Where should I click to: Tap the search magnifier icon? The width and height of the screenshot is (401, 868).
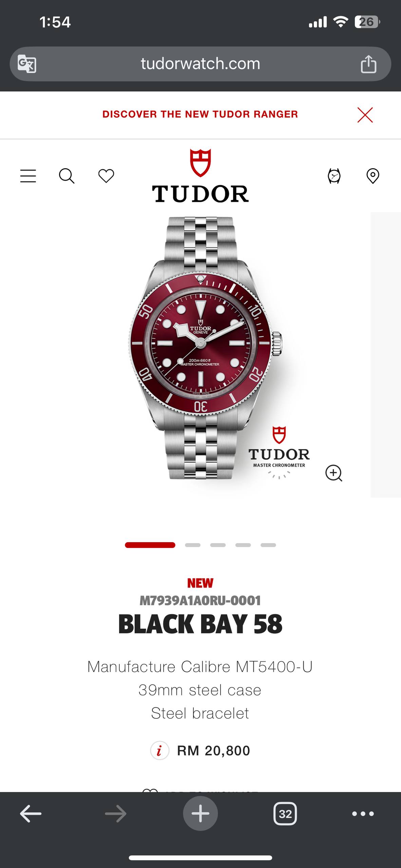pyautogui.click(x=67, y=176)
